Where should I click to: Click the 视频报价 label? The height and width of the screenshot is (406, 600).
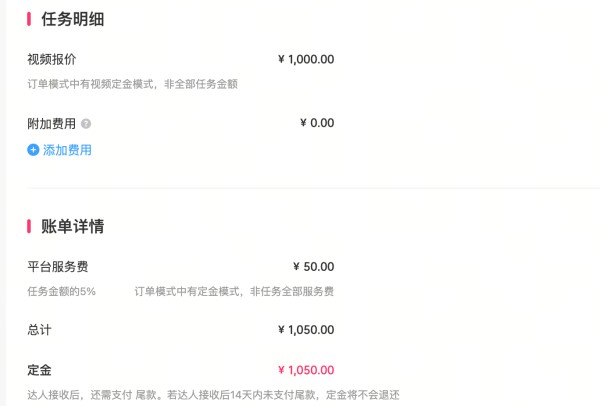click(x=52, y=59)
